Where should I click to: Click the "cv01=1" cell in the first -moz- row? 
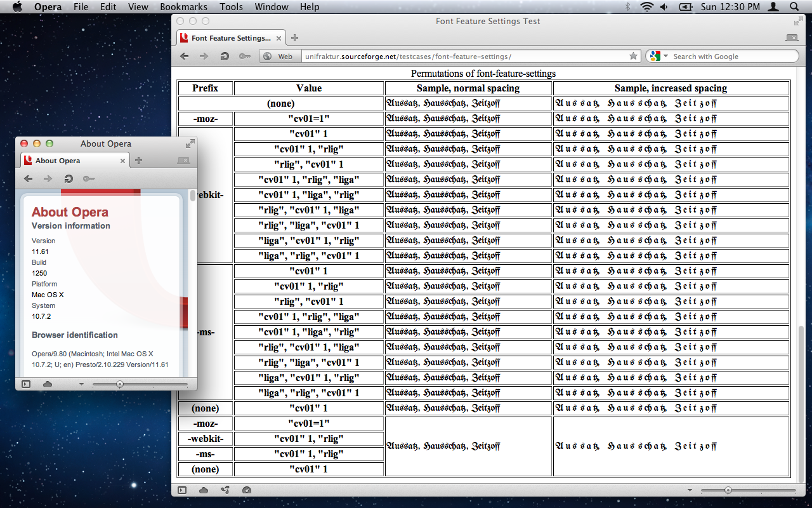click(x=309, y=119)
